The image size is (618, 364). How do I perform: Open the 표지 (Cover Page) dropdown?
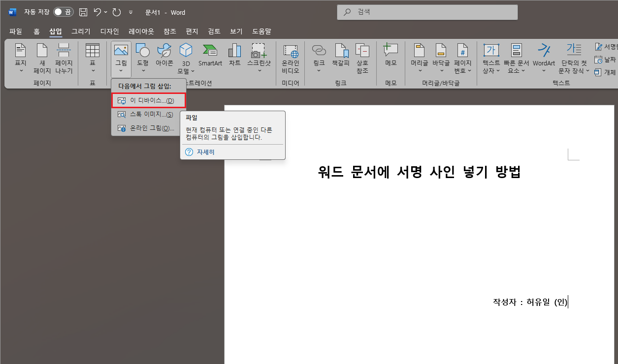[x=21, y=59]
